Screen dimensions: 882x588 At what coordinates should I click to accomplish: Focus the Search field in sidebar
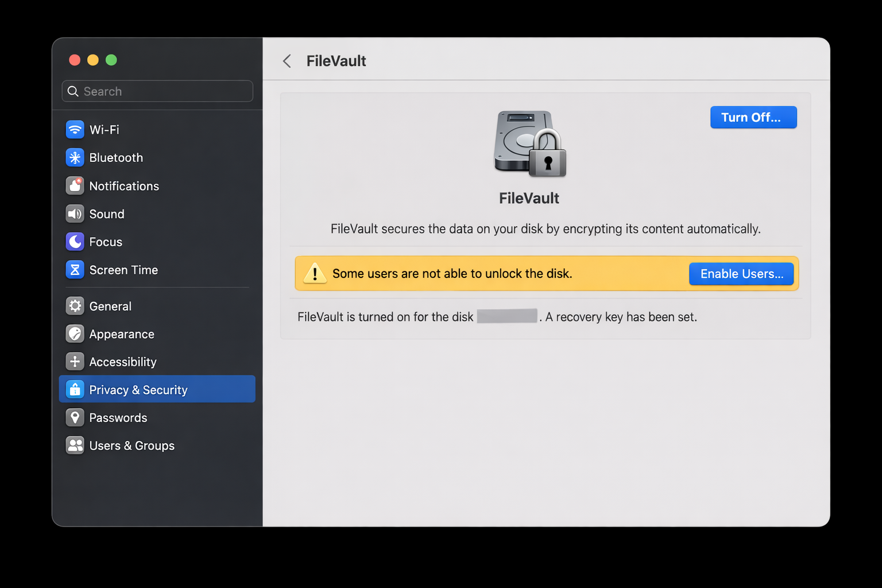pos(157,91)
